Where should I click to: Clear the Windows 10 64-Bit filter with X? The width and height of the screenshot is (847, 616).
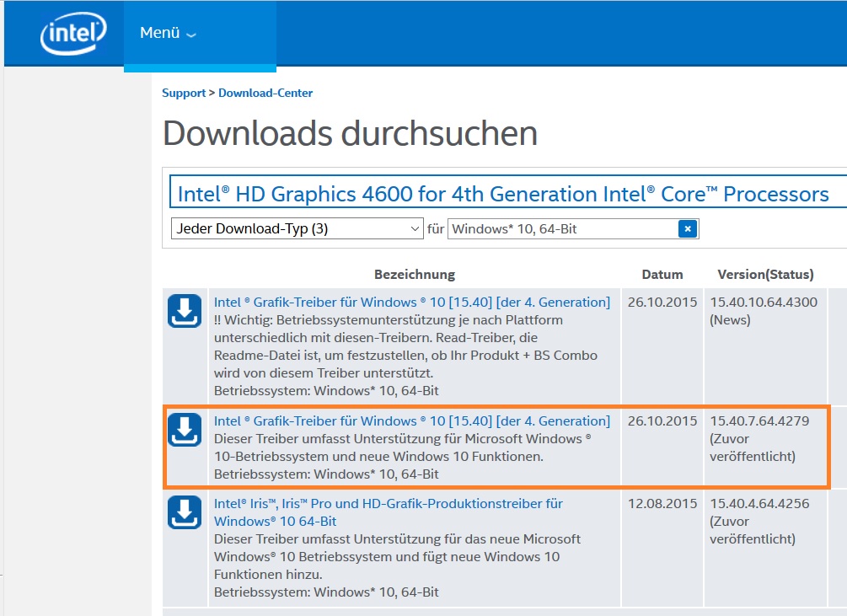pos(688,229)
